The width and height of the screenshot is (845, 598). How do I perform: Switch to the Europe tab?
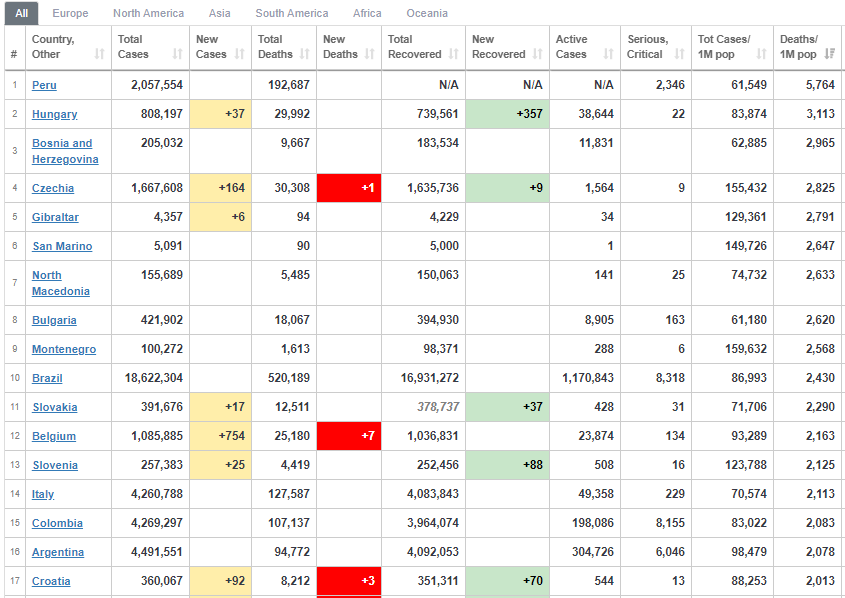[70, 13]
